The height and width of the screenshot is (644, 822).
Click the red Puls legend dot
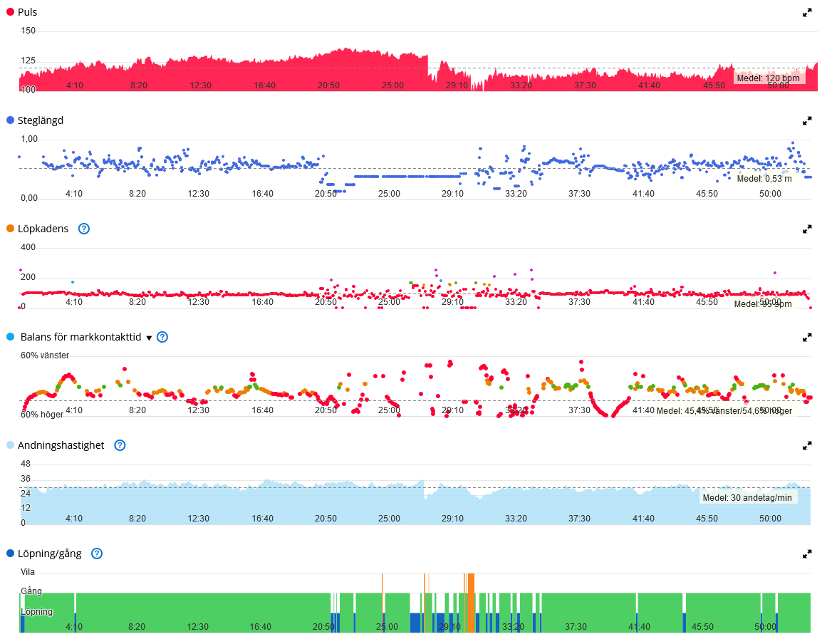coord(10,11)
